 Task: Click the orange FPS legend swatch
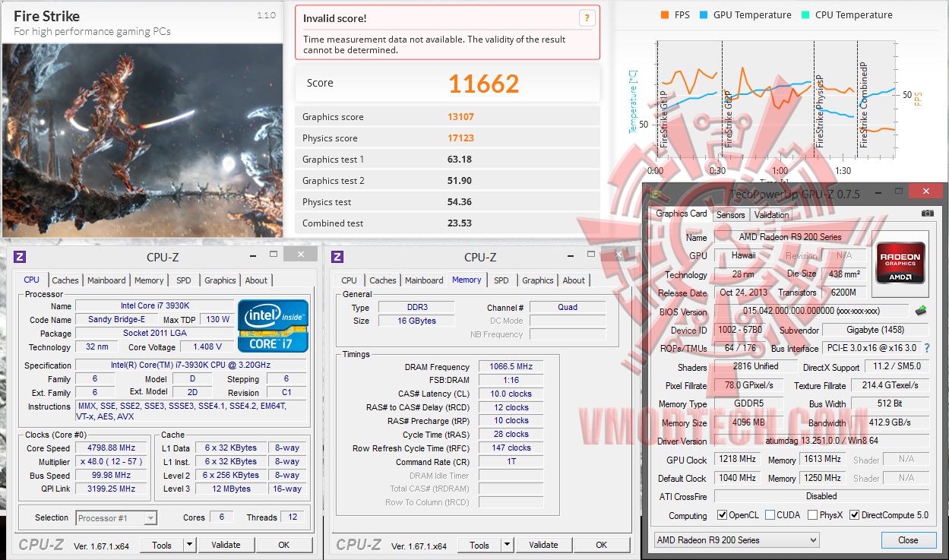[666, 14]
